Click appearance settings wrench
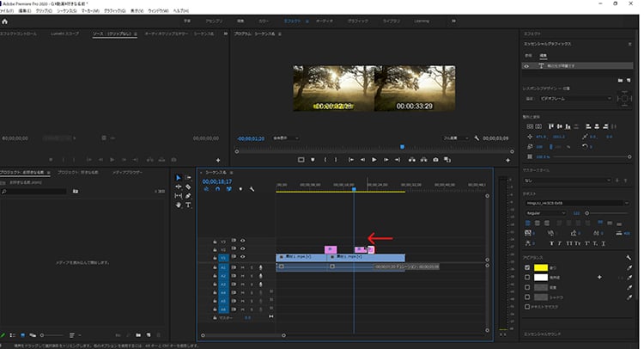Image resolution: width=644 pixels, height=349 pixels. (x=629, y=257)
